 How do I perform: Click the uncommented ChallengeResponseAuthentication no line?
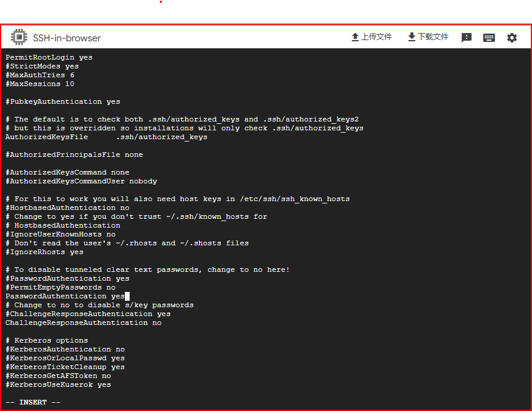pyautogui.click(x=83, y=323)
